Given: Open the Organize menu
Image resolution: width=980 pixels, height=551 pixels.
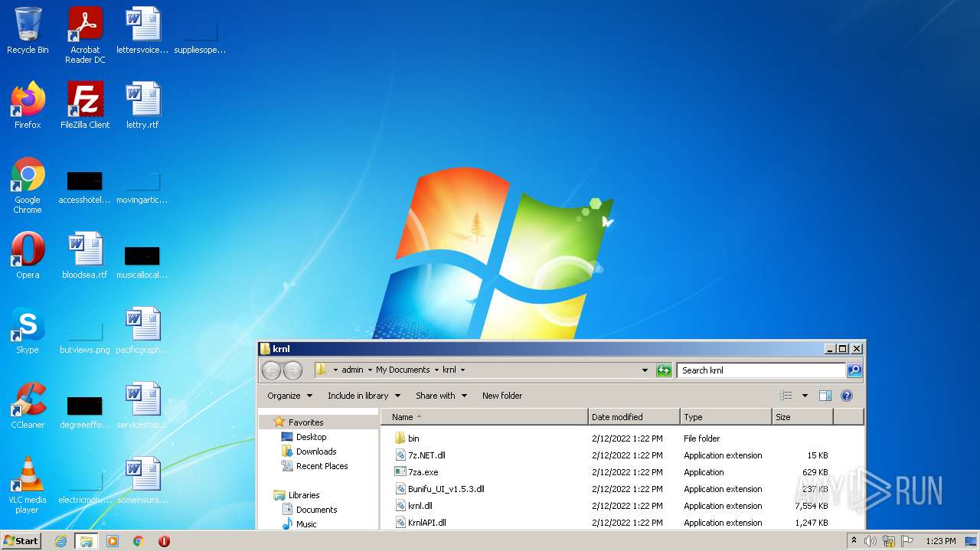Looking at the screenshot, I should coord(289,396).
